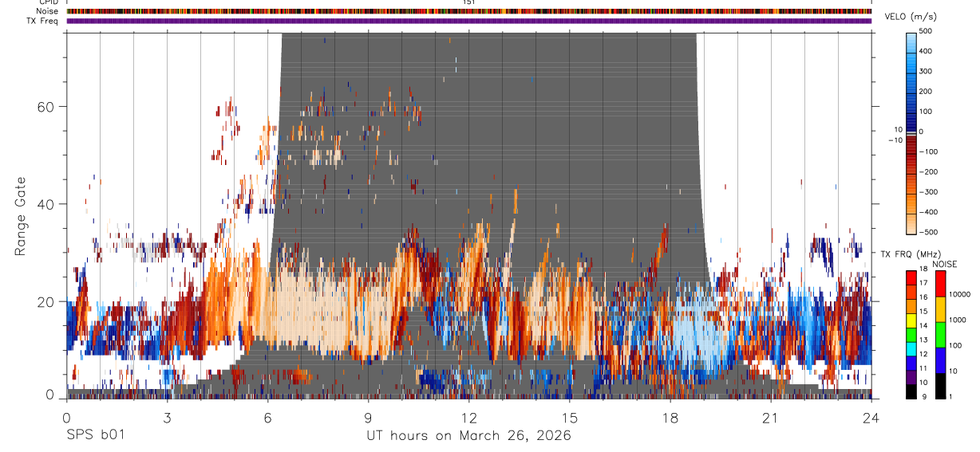Click the light blue 400–500 m/s velocity band
The height and width of the screenshot is (452, 980).
[x=911, y=41]
